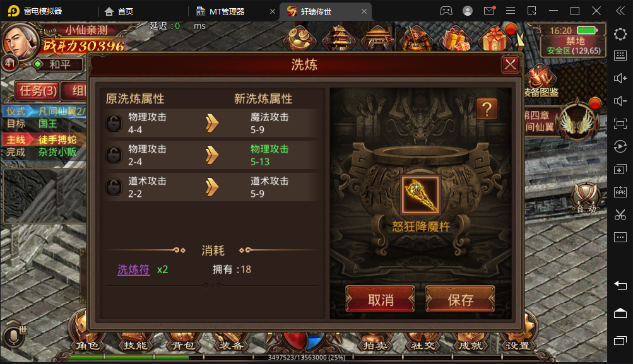The image size is (633, 364).
Task: Open the 任务(3) quest tab
Action: [x=37, y=90]
